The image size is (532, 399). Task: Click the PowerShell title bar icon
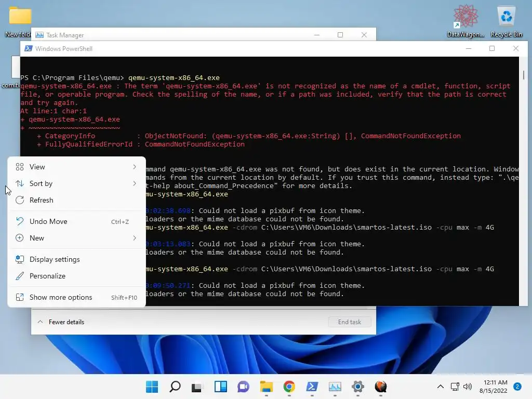pyautogui.click(x=29, y=48)
